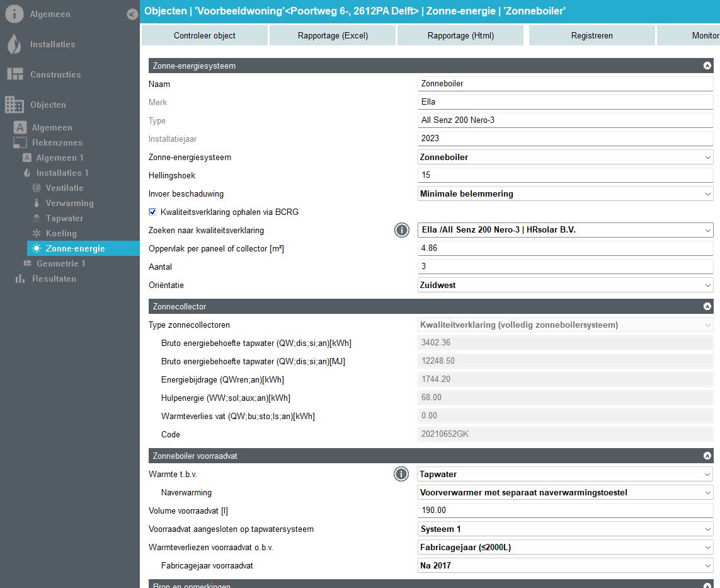Click the Monitor button
This screenshot has width=720, height=588.
(x=689, y=35)
